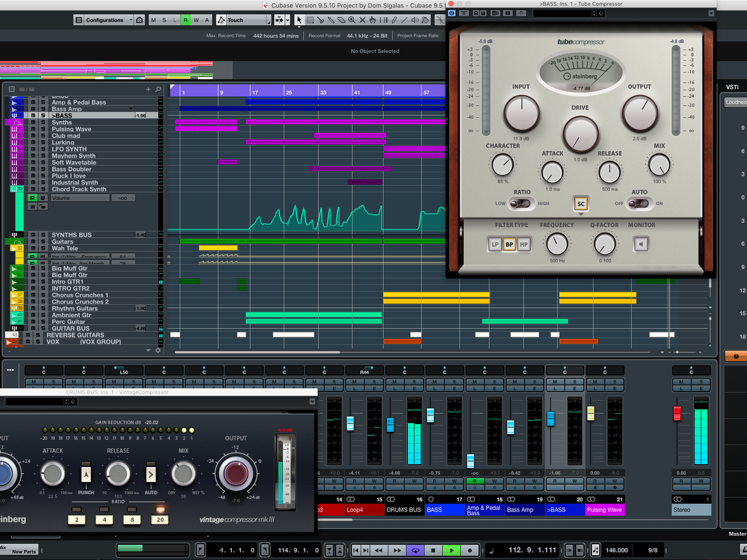Click the Monitor speaker button in Tube Compressor
Image resolution: width=747 pixels, height=560 pixels.
[641, 244]
